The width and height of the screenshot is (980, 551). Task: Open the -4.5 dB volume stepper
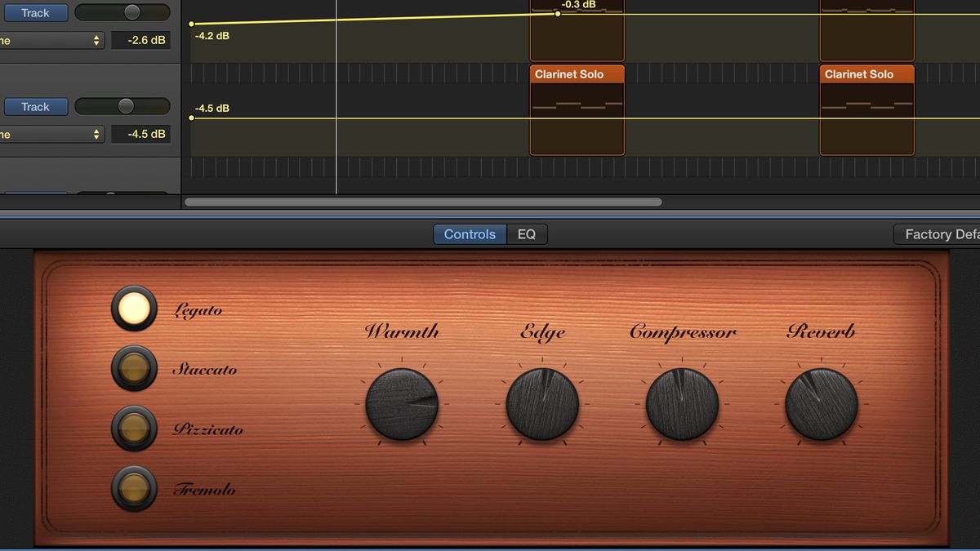pos(140,133)
